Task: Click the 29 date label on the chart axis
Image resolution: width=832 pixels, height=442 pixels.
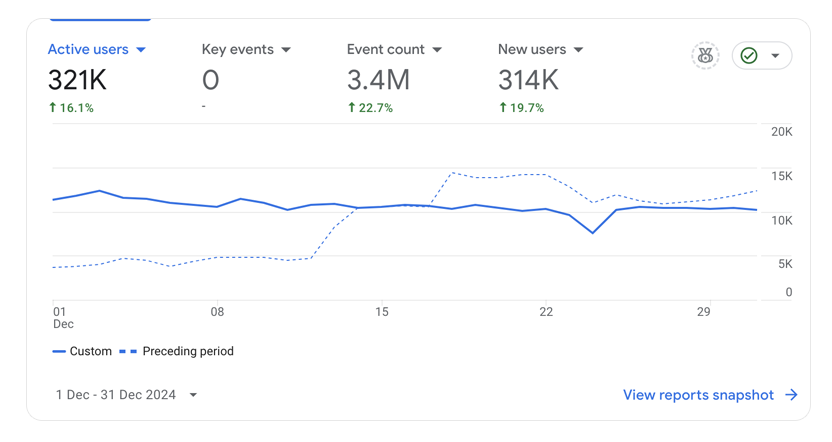Action: [x=704, y=312]
